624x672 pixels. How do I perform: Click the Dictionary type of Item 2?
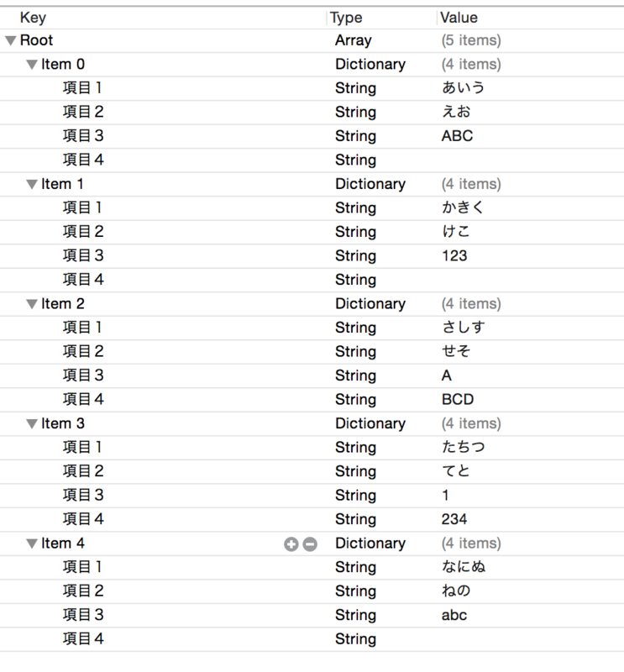coord(370,304)
